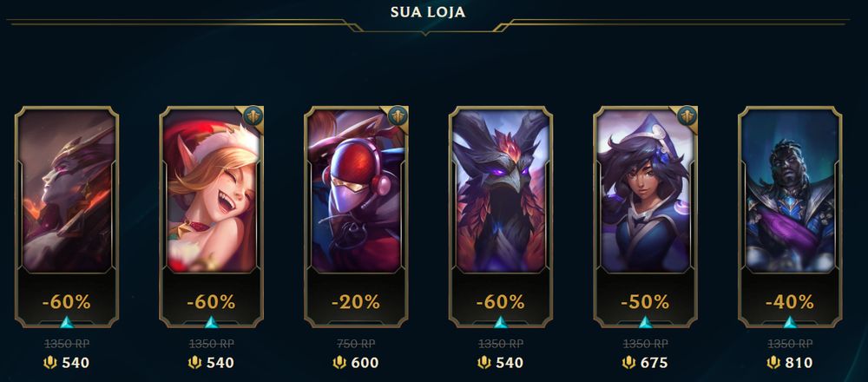Select the 540 price under the raven skin

click(x=510, y=363)
